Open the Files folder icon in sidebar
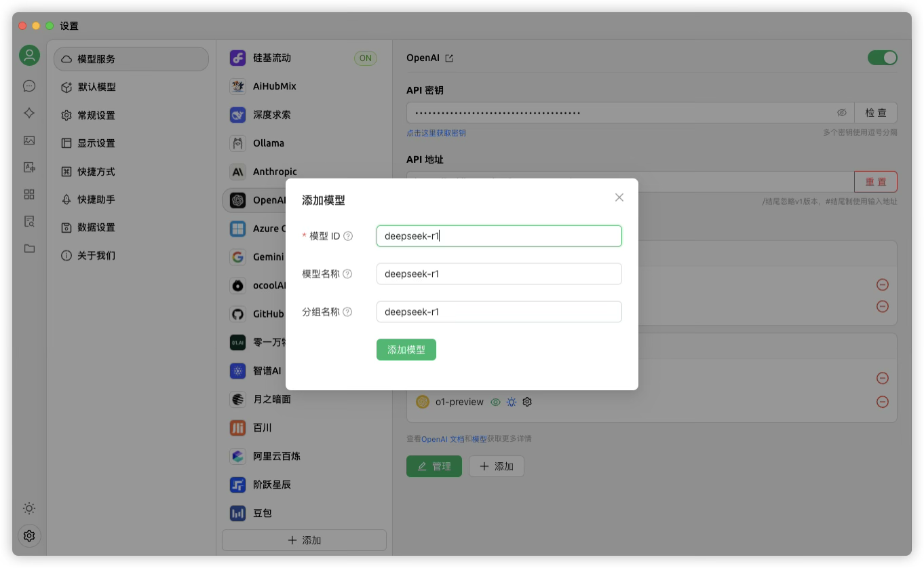Viewport: 924px width, 568px height. 28,248
